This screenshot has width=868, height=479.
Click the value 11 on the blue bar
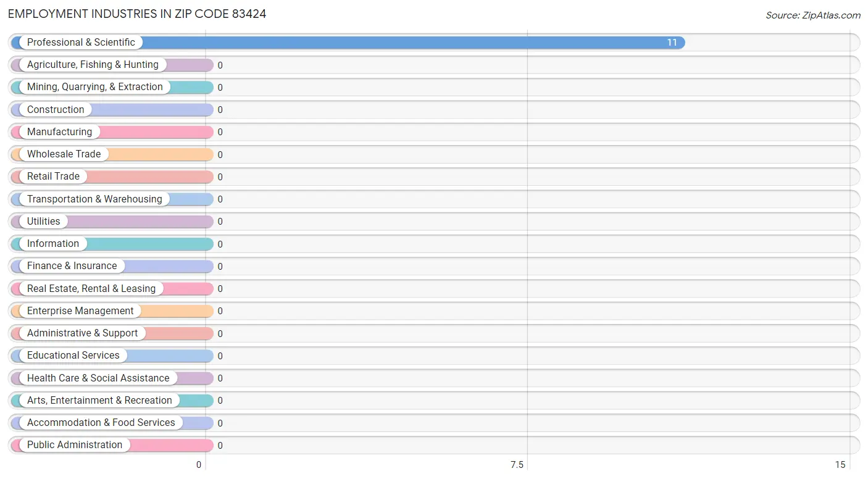(672, 43)
